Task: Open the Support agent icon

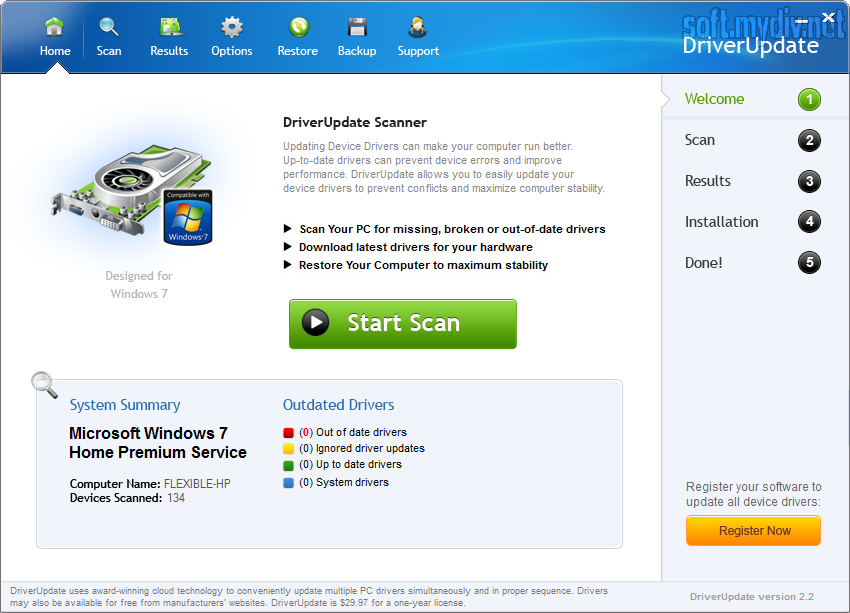Action: (417, 27)
